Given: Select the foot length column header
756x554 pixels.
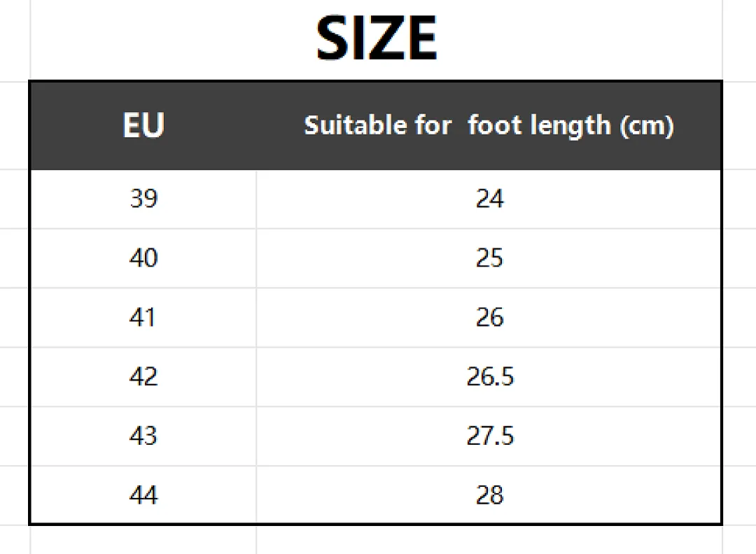Looking at the screenshot, I should (x=489, y=125).
